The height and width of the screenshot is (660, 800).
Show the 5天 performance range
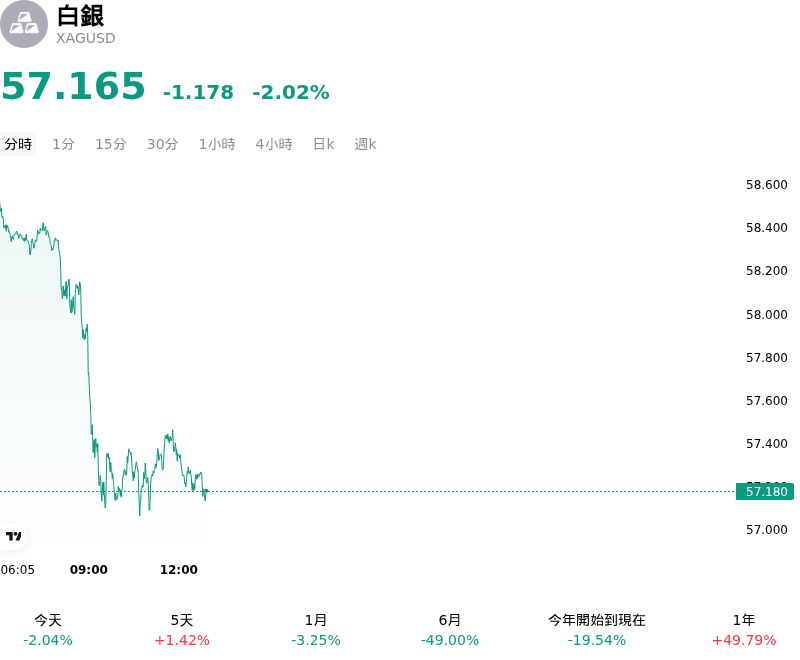pos(182,630)
